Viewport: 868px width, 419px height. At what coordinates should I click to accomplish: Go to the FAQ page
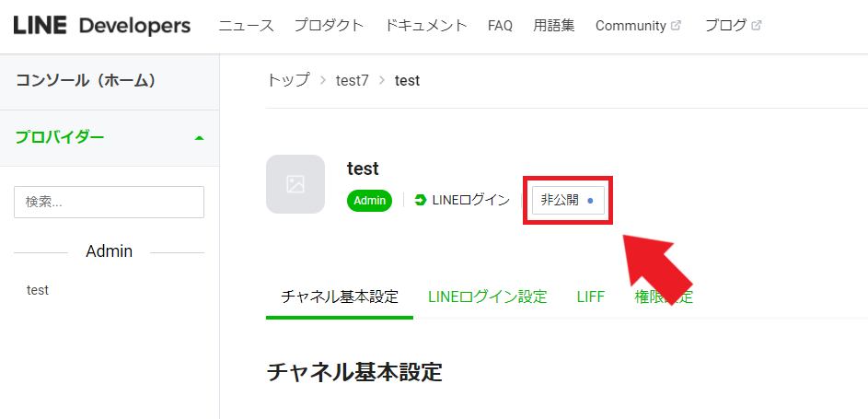click(x=500, y=26)
